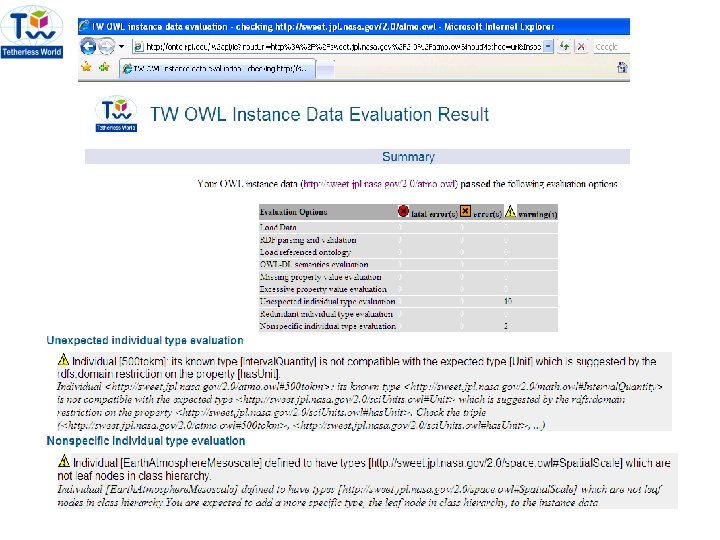The width and height of the screenshot is (720, 540).
Task: Go forward with browser Forward arrow
Action: [x=107, y=46]
